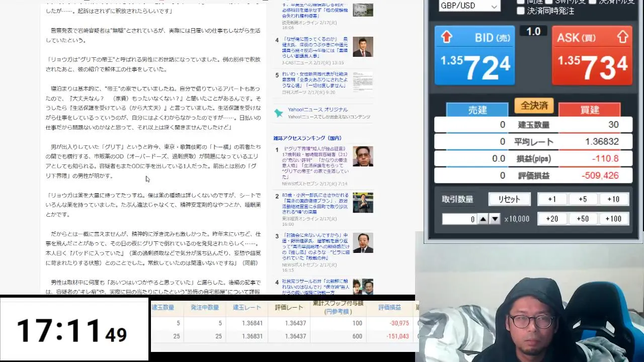Viewport: 644px width, 362px height.
Task: Sell at the blue BID price button
Action: [474, 55]
